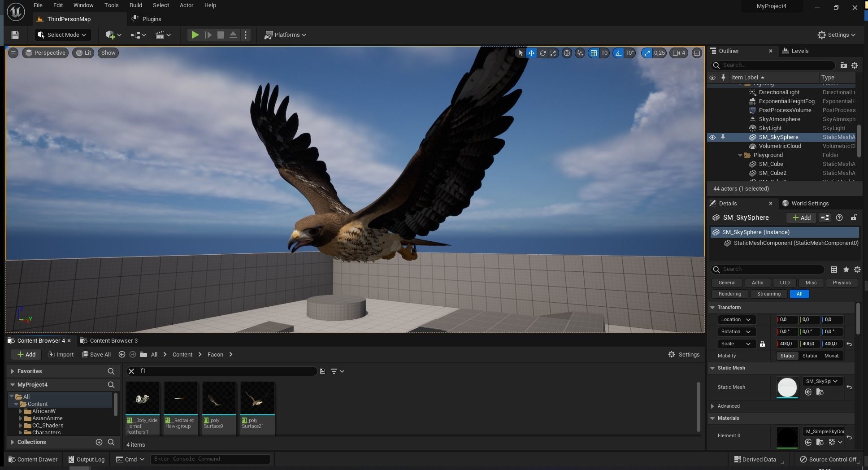Screen dimensions: 868x470
Task: Toggle the Details panel lock icon
Action: 854,218
